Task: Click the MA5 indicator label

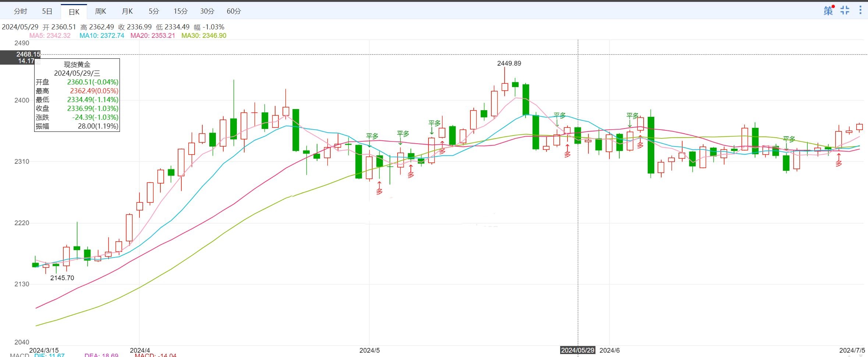Action: (50, 36)
